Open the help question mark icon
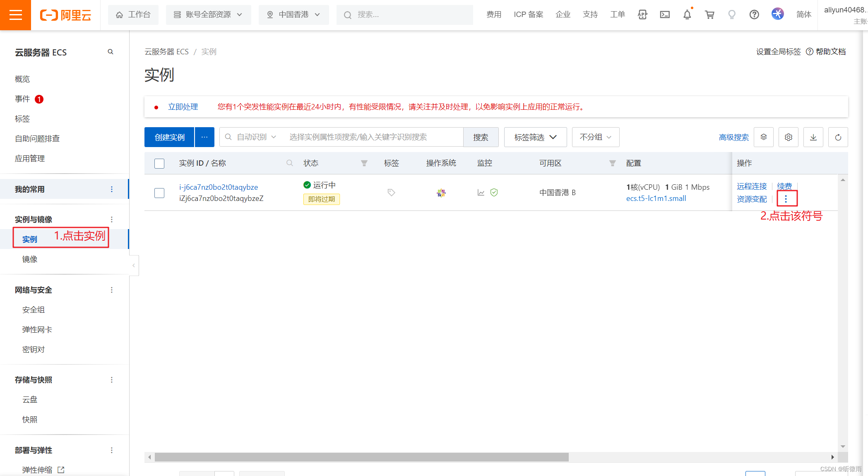868x476 pixels. click(x=754, y=15)
